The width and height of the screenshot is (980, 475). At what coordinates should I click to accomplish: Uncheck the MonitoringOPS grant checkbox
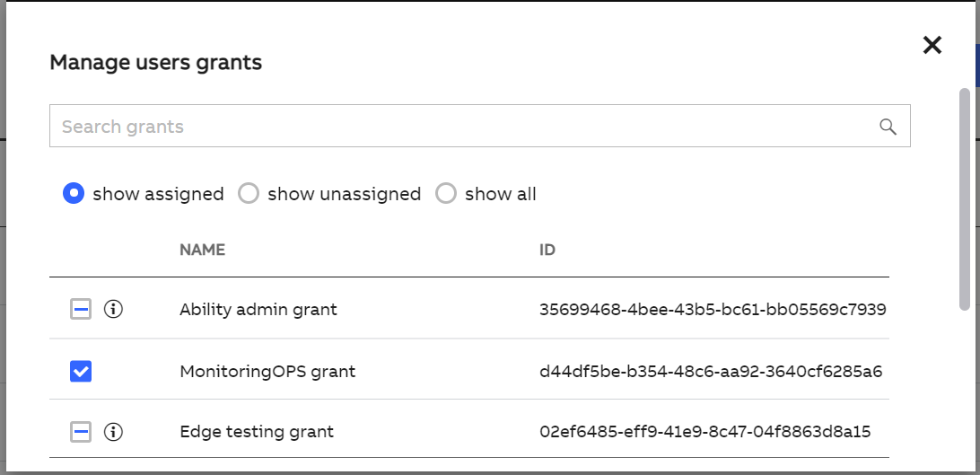point(81,371)
